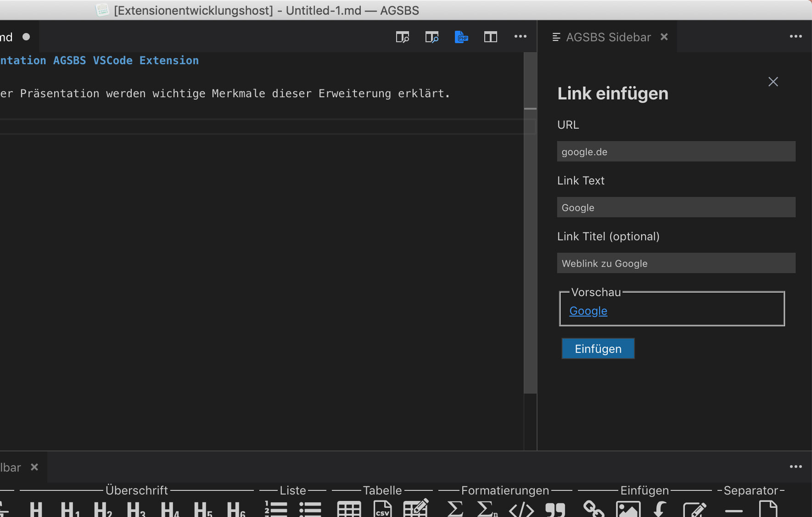Insert a level 1 heading

[x=36, y=509]
